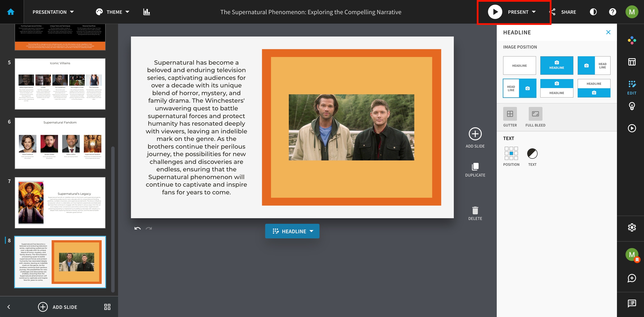Click the IMAGE POSITION section label
This screenshot has height=317, width=644.
click(520, 47)
